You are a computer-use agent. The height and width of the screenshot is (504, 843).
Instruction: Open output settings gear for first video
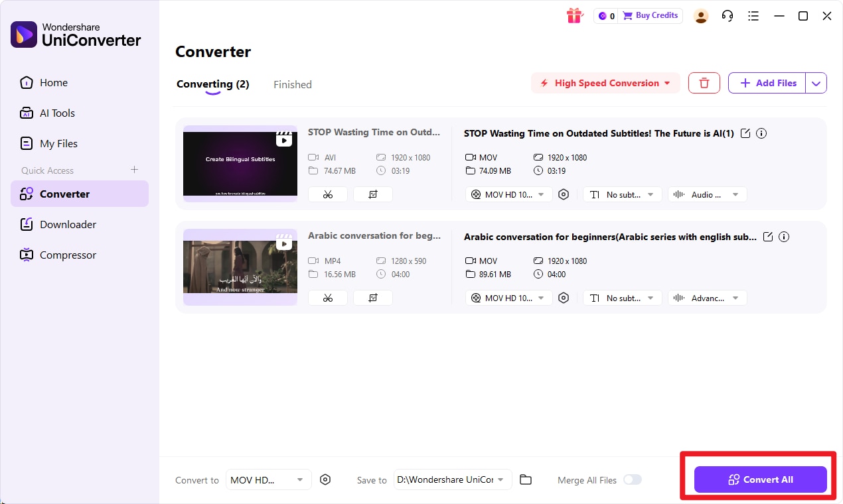564,194
